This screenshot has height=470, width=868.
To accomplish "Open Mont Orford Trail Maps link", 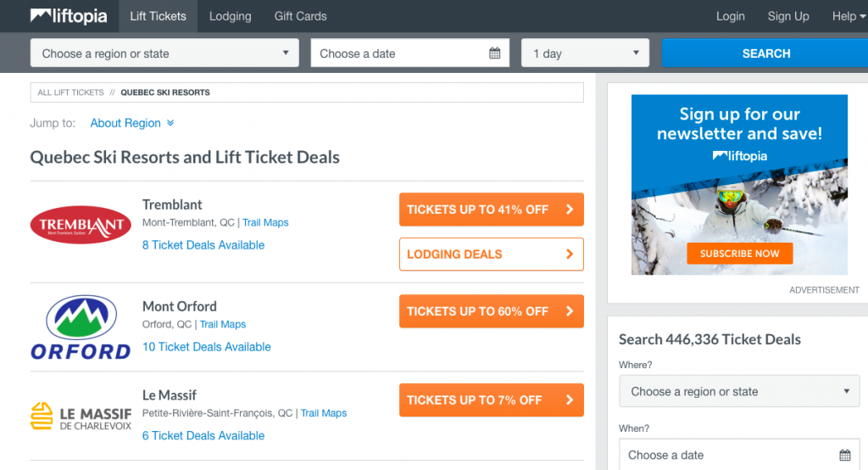I will (222, 324).
